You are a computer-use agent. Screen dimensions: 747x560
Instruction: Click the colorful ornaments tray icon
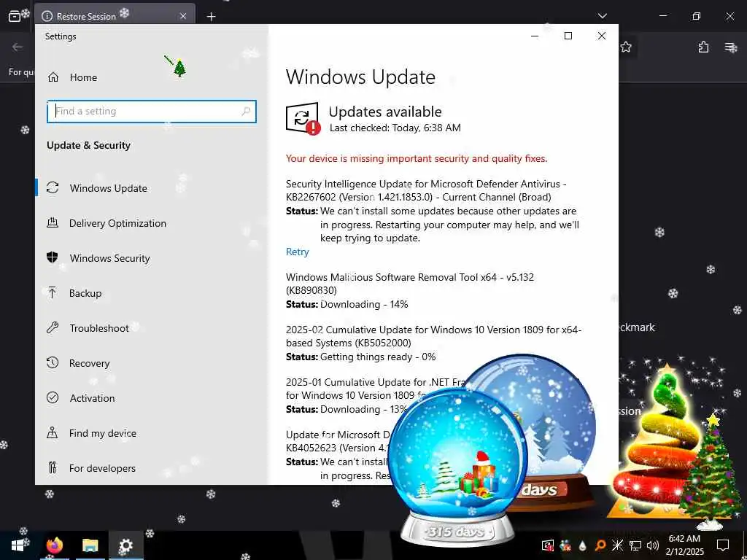tap(565, 545)
